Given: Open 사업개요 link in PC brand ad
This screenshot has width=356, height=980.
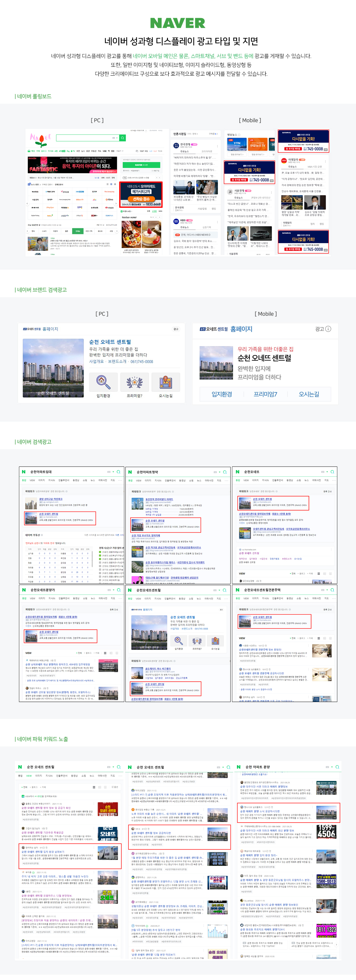Looking at the screenshot, I should pyautogui.click(x=96, y=362).
